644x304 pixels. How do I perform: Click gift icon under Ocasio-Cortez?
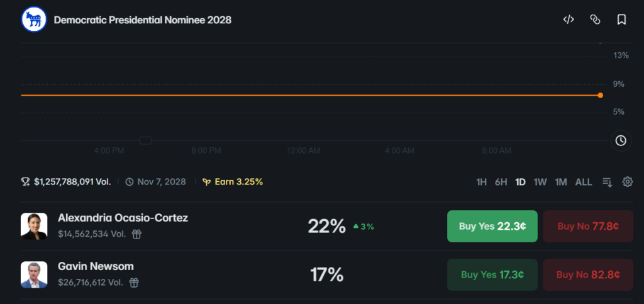click(x=136, y=234)
